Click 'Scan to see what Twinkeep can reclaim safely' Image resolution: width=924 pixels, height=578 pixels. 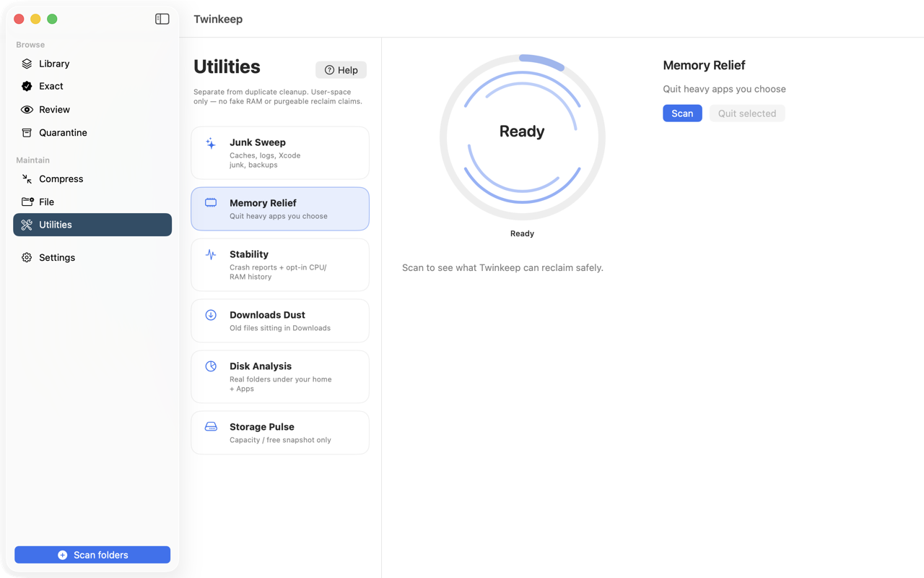502,267
